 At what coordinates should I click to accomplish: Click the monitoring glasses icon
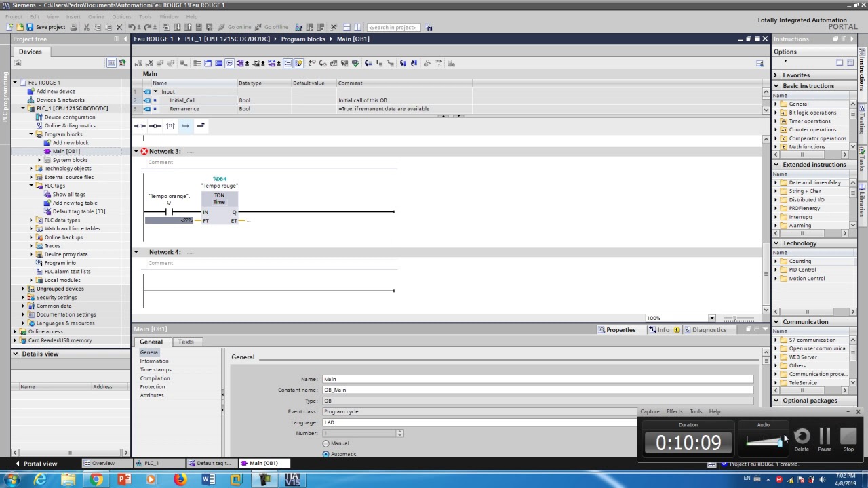coord(438,63)
